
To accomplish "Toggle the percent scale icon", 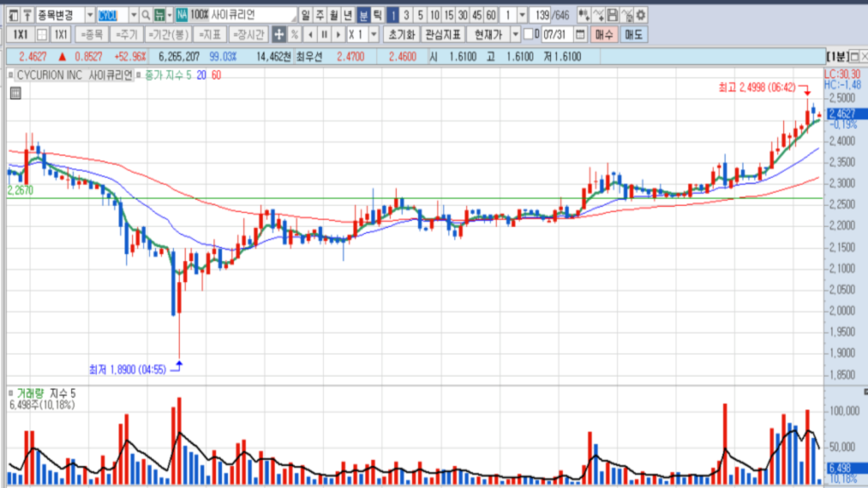I will click(294, 35).
